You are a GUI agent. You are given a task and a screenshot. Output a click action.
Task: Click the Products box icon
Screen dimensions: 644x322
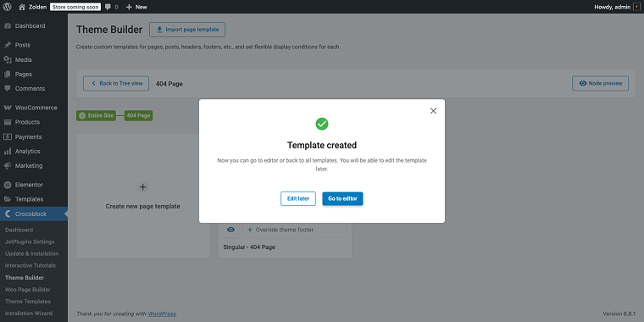pos(8,122)
